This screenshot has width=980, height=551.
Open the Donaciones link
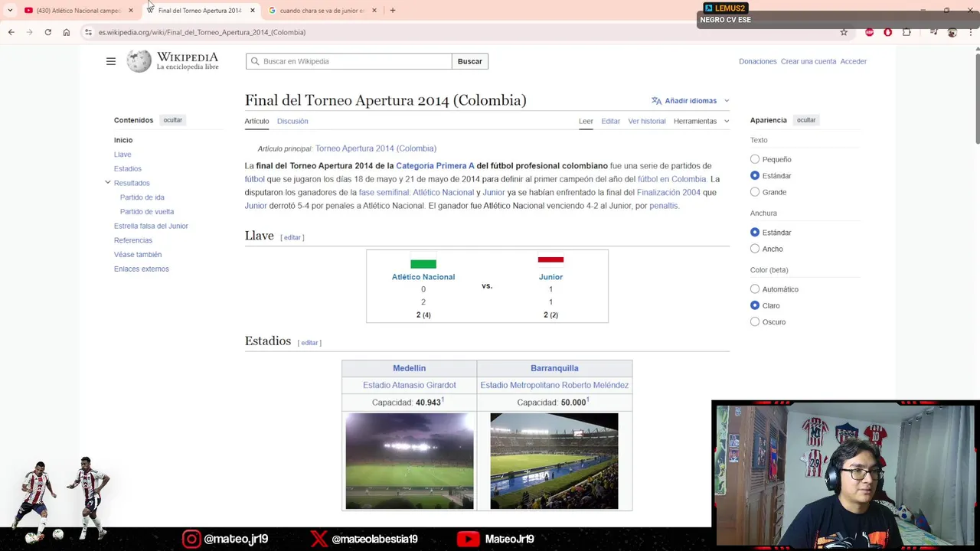[x=758, y=61]
